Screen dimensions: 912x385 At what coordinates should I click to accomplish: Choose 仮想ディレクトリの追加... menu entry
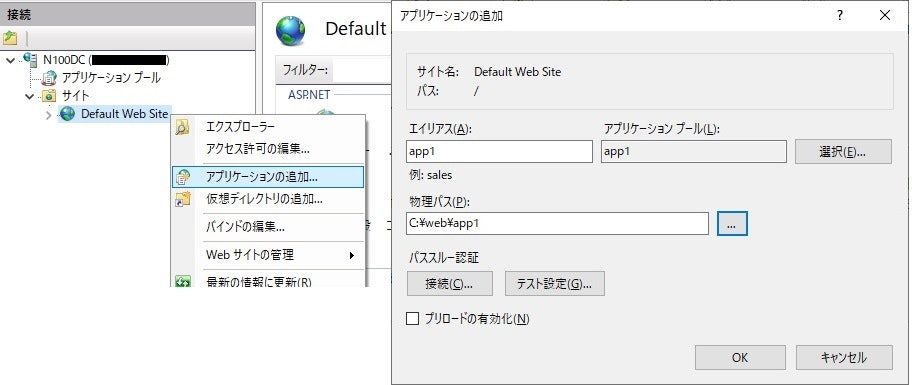(x=268, y=199)
